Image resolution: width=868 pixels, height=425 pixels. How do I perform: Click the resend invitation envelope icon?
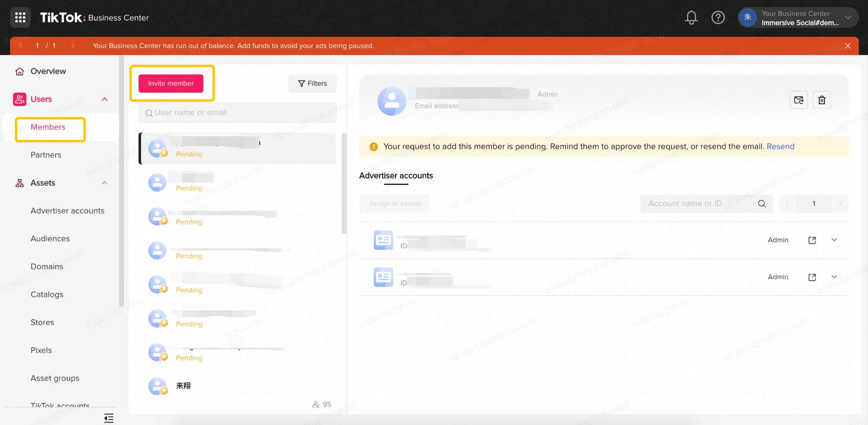tap(799, 100)
